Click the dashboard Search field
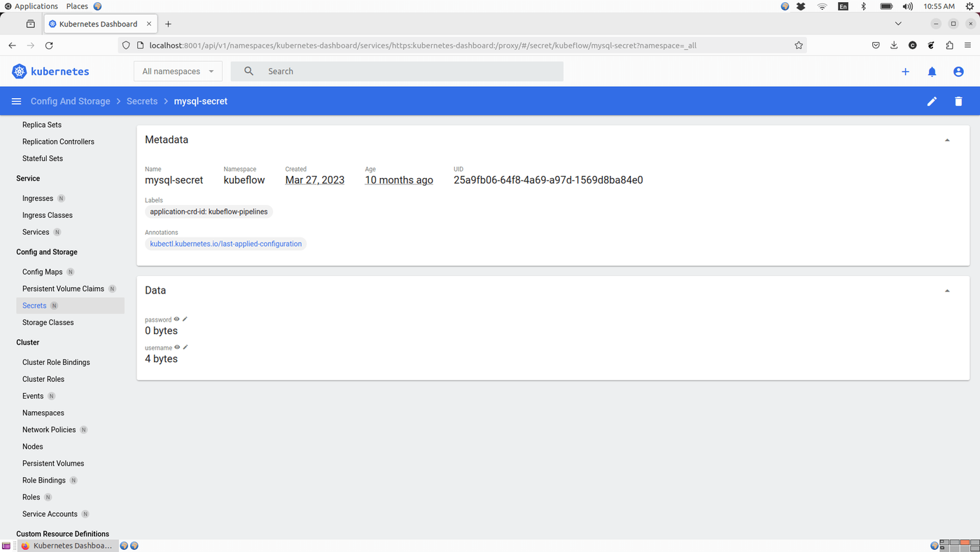This screenshot has width=980, height=552. [x=397, y=71]
